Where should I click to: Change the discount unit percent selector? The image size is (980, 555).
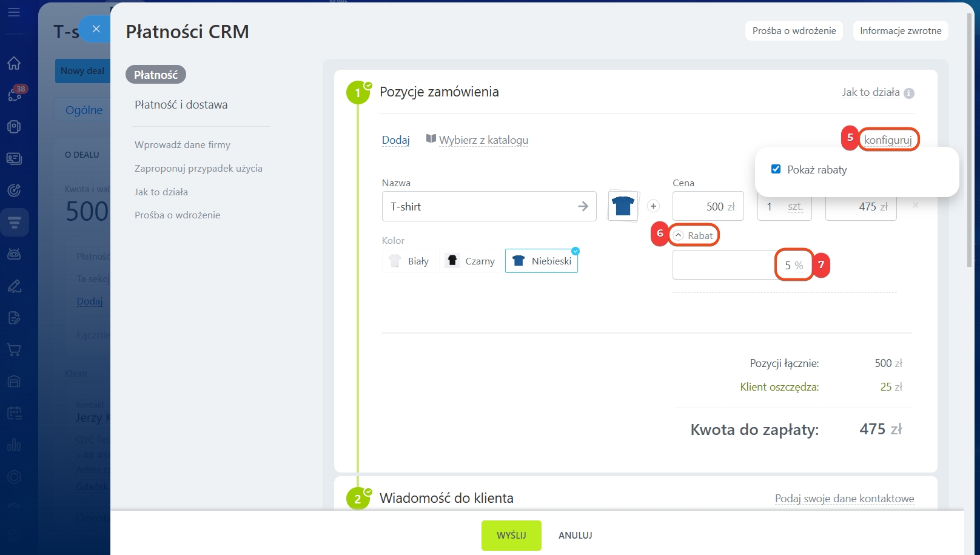[799, 266]
